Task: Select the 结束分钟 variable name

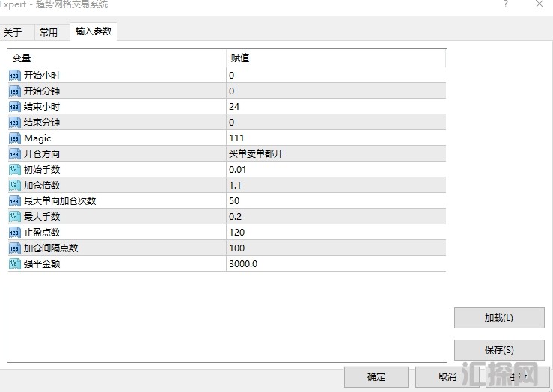Action: [x=42, y=123]
